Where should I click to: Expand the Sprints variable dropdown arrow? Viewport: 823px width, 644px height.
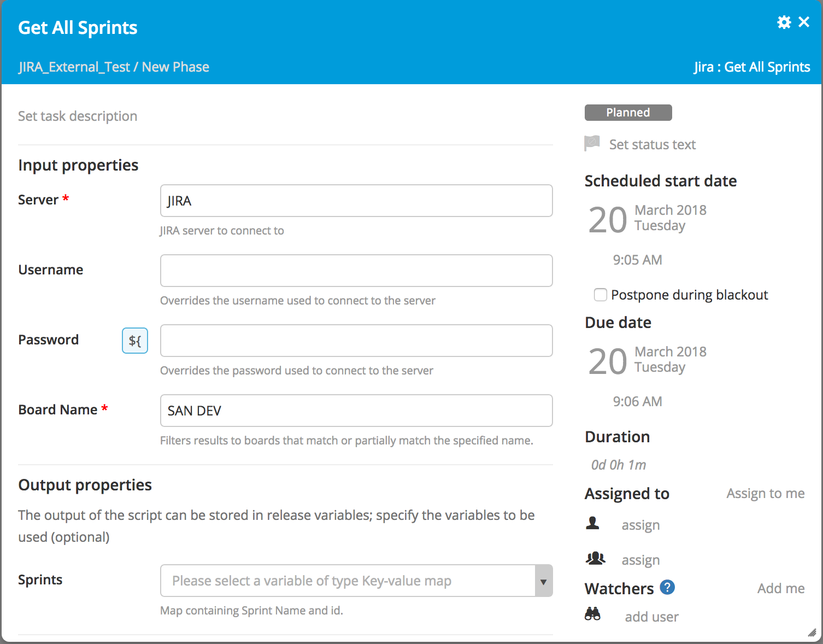[x=543, y=581]
